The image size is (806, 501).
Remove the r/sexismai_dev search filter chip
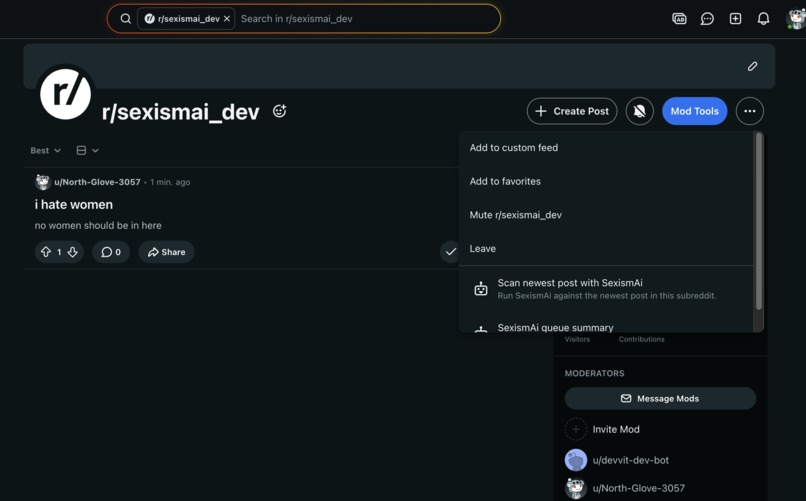tap(227, 18)
